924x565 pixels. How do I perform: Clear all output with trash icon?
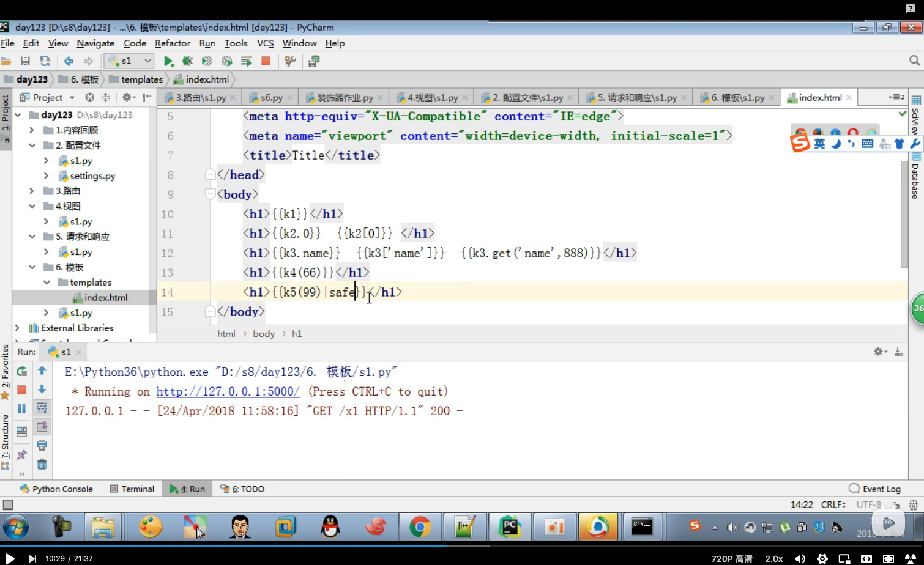[x=42, y=464]
